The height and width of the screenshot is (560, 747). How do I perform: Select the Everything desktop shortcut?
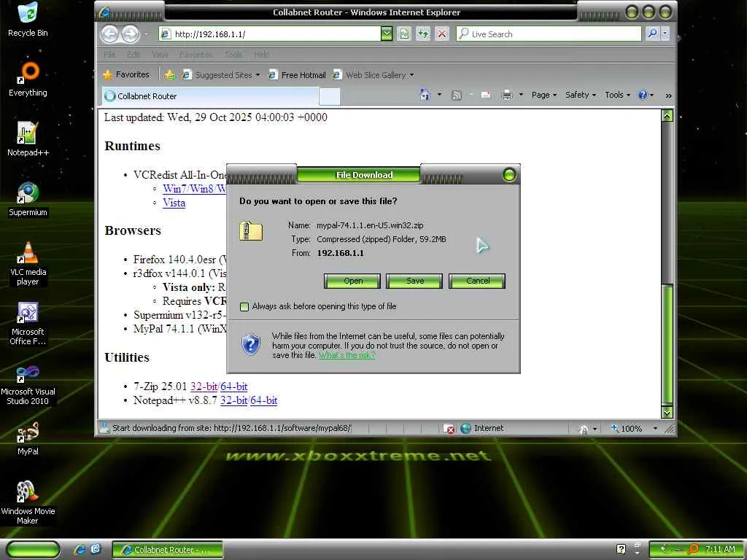point(28,79)
